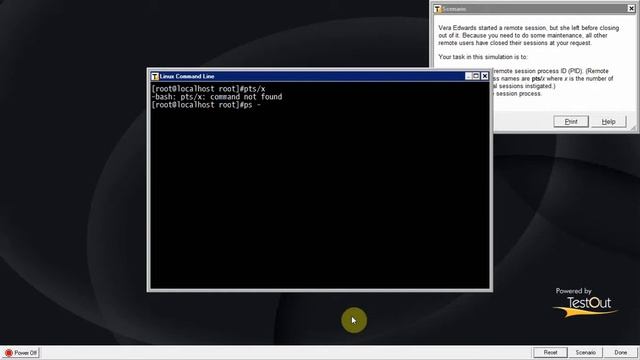The height and width of the screenshot is (360, 640).
Task: Open the Scenario button in bottom bar
Action: (585, 352)
